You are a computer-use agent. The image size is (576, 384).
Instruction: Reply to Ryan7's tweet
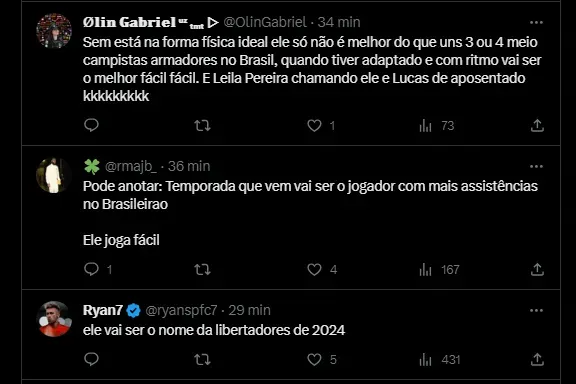point(91,359)
